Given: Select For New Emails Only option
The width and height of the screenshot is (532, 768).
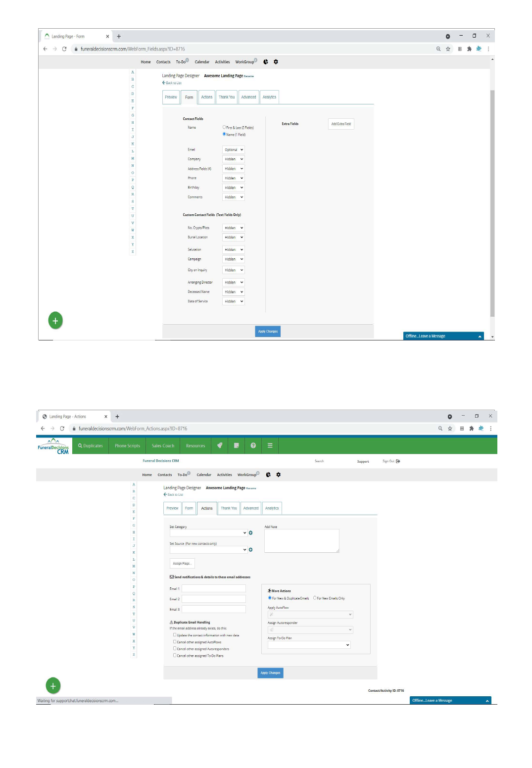Looking at the screenshot, I should [x=315, y=598].
